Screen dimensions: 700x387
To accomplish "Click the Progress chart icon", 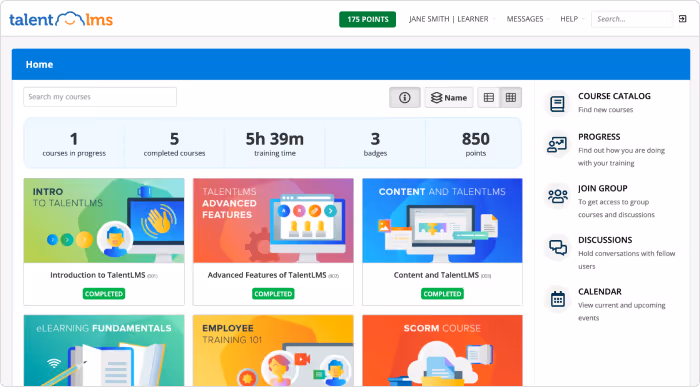I will 557,144.
